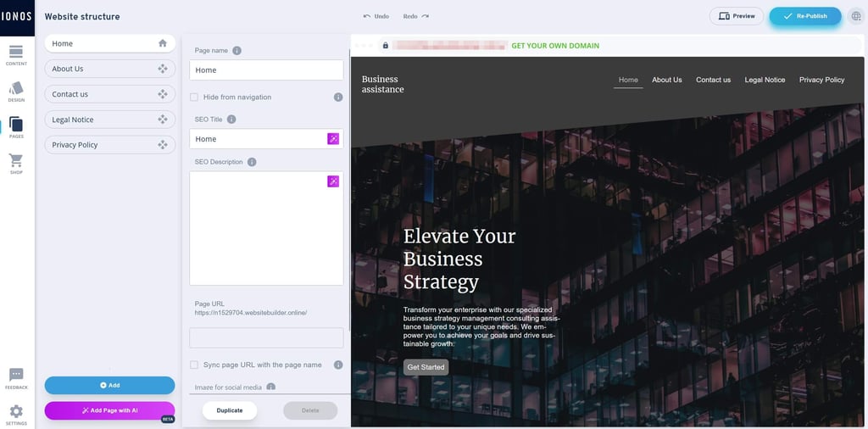Click the move handle of Privacy Policy page

coord(163,144)
